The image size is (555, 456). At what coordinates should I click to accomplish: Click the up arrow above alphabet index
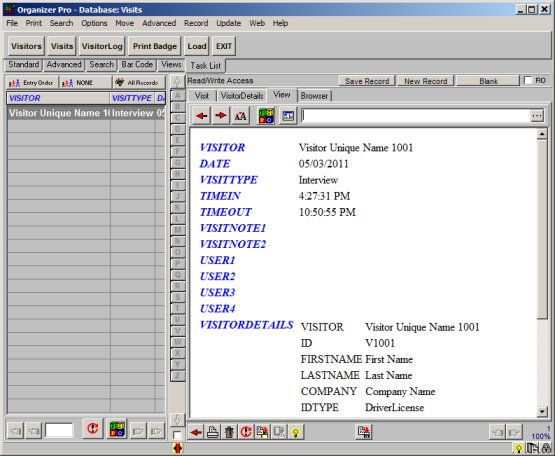tap(177, 82)
